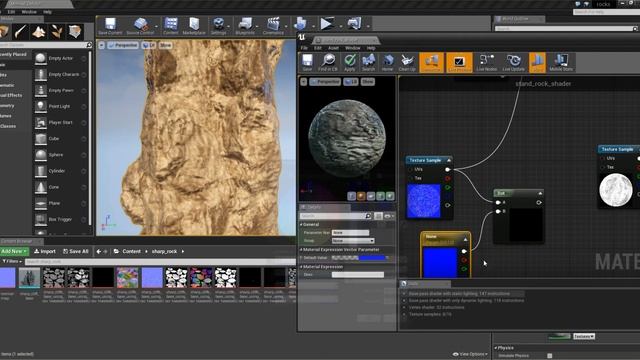Screen dimensions: 640x360
Task: Open Window menu in material editor
Action: click(353, 48)
